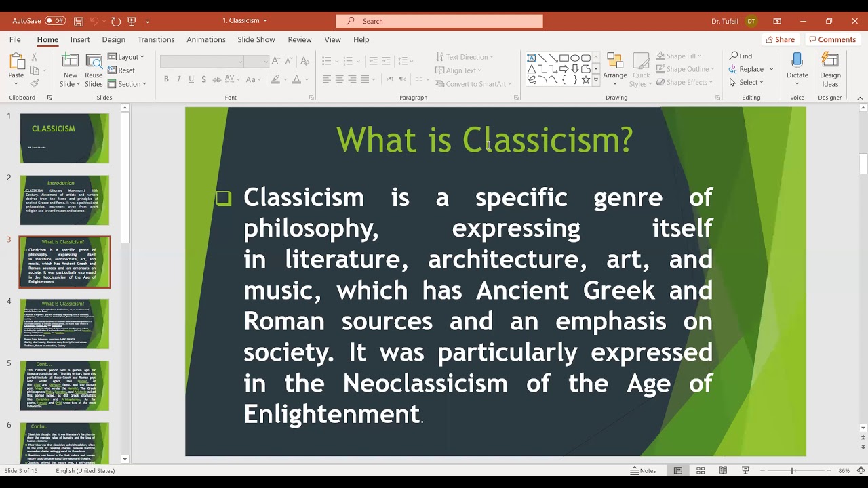Click Increase List Level indent icon
868x488 pixels.
pyautogui.click(x=386, y=61)
